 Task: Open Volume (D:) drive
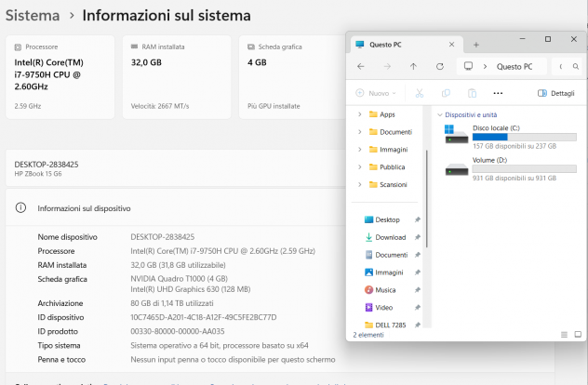[x=510, y=168]
